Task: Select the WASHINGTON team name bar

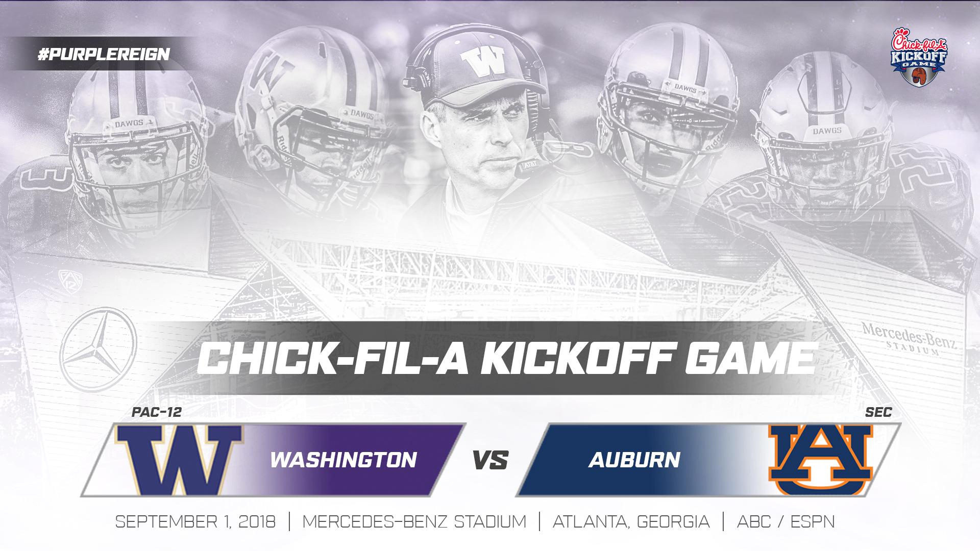Action: pyautogui.click(x=344, y=460)
